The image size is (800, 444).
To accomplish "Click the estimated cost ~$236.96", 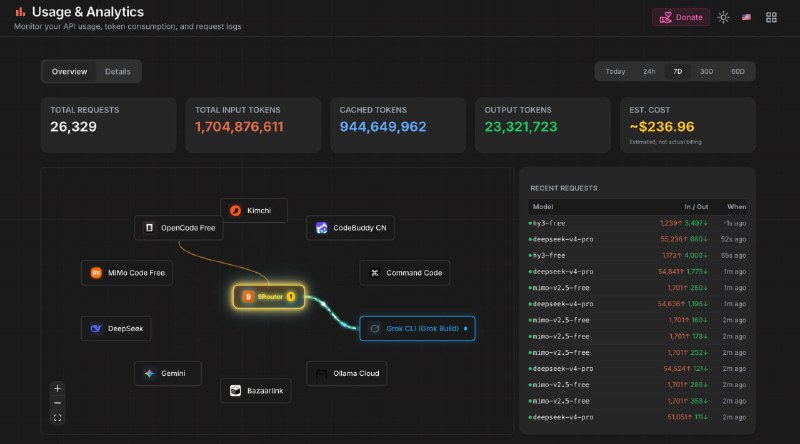I will tap(662, 127).
